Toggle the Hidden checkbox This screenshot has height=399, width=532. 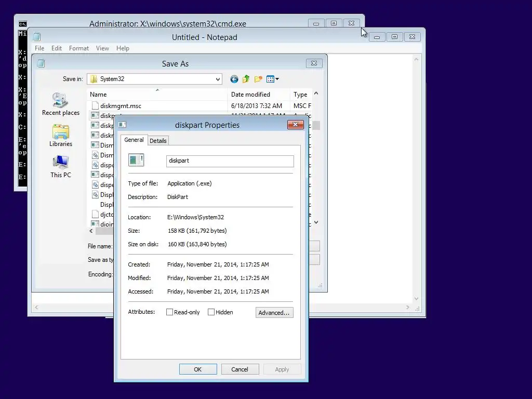(211, 312)
